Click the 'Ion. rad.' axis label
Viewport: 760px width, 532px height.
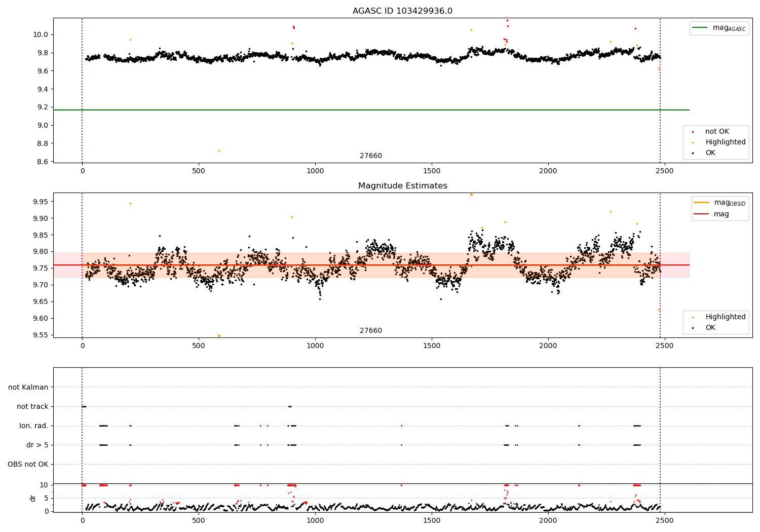point(34,426)
